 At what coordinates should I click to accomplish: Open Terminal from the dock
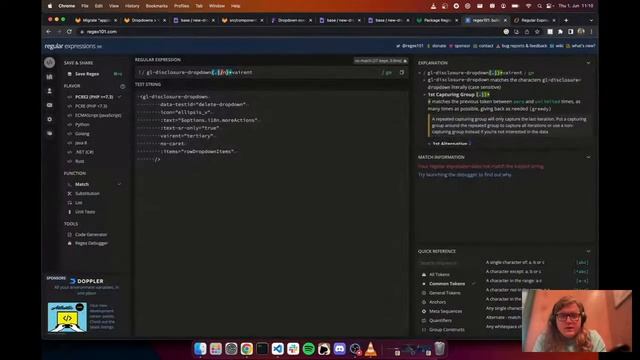262,349
